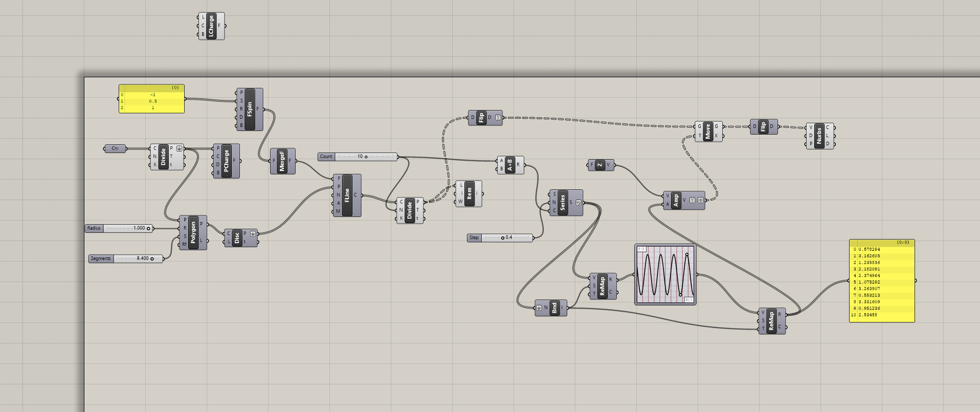The width and height of the screenshot is (980, 412).
Task: Click the F input of Z vector
Action: [592, 165]
